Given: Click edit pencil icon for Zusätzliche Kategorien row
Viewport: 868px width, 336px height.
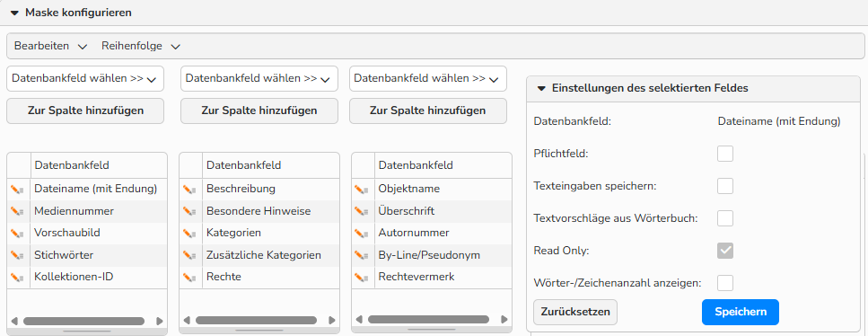Looking at the screenshot, I should [189, 256].
